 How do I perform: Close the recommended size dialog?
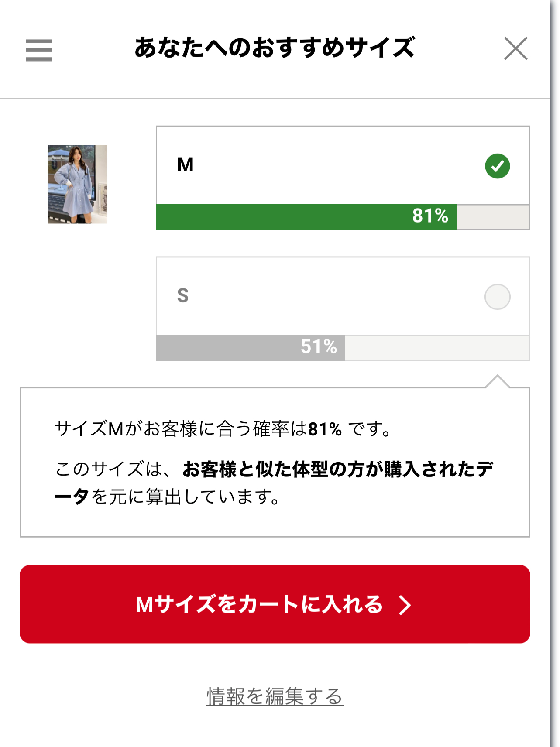(x=515, y=48)
